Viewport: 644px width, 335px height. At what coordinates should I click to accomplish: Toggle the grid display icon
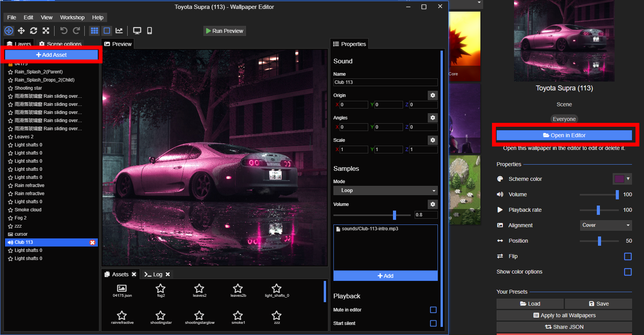pyautogui.click(x=94, y=31)
